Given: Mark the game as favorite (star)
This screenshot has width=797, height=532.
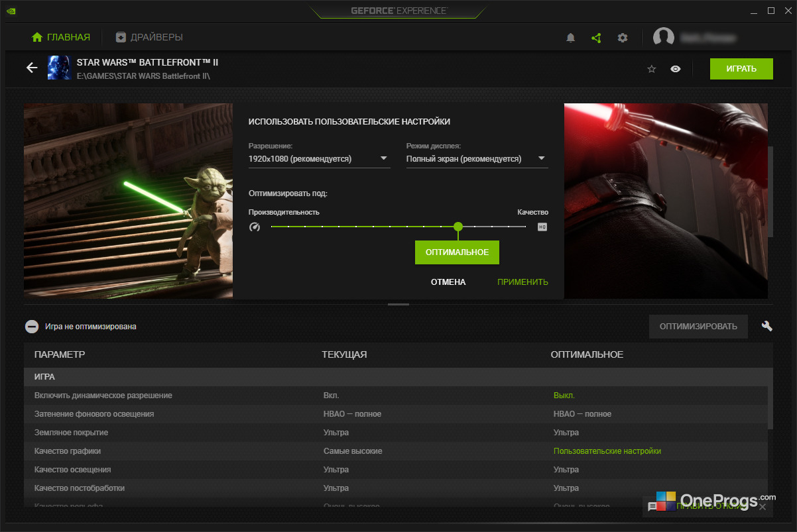Looking at the screenshot, I should point(652,69).
